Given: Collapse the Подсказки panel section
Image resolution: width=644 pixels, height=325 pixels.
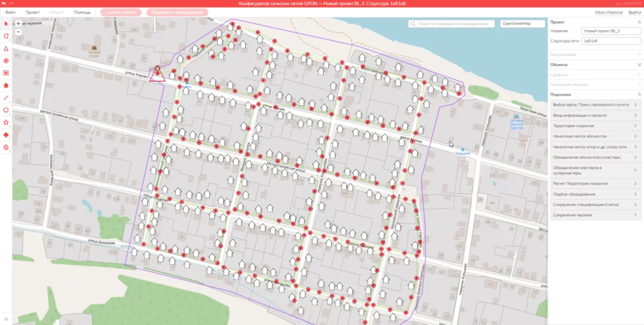Looking at the screenshot, I should [639, 94].
